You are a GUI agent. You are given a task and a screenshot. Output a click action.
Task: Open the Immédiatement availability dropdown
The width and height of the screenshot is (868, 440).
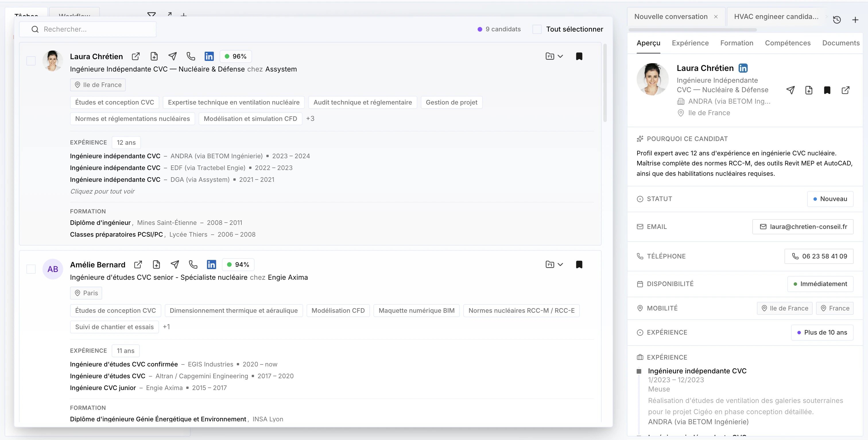tap(820, 284)
